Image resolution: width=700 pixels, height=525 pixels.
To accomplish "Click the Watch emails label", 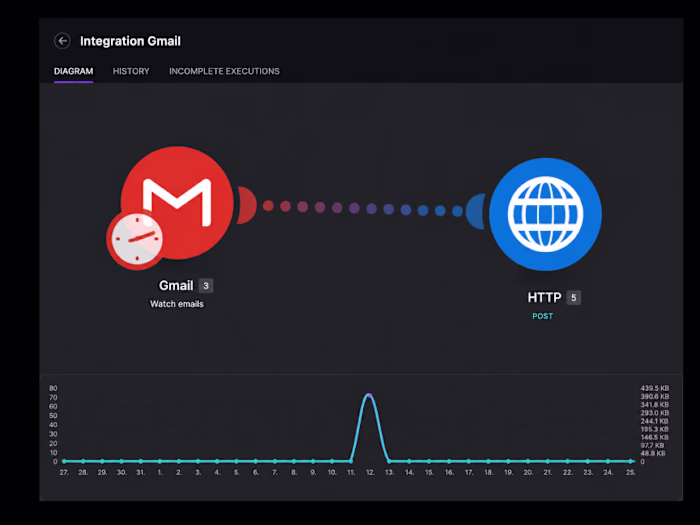I will [x=177, y=304].
